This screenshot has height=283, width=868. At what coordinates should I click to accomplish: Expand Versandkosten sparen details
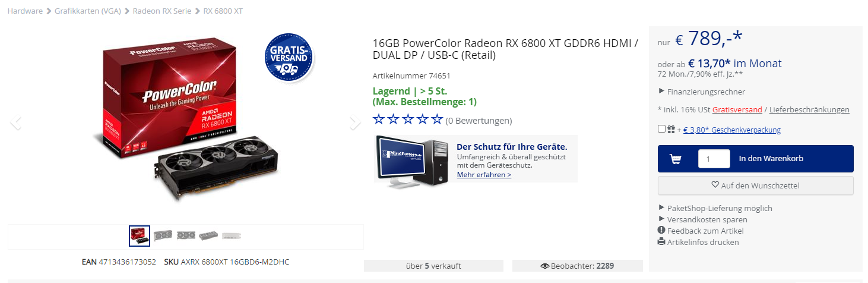tap(703, 219)
